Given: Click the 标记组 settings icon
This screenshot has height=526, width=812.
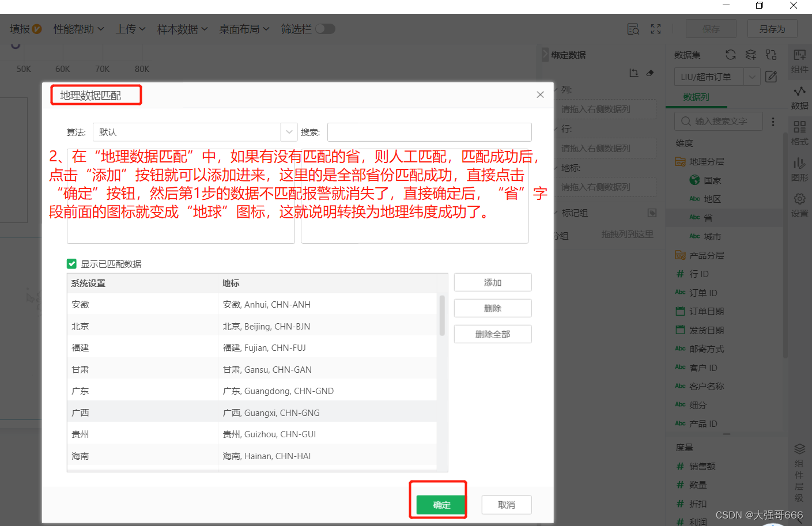Looking at the screenshot, I should pyautogui.click(x=652, y=213).
